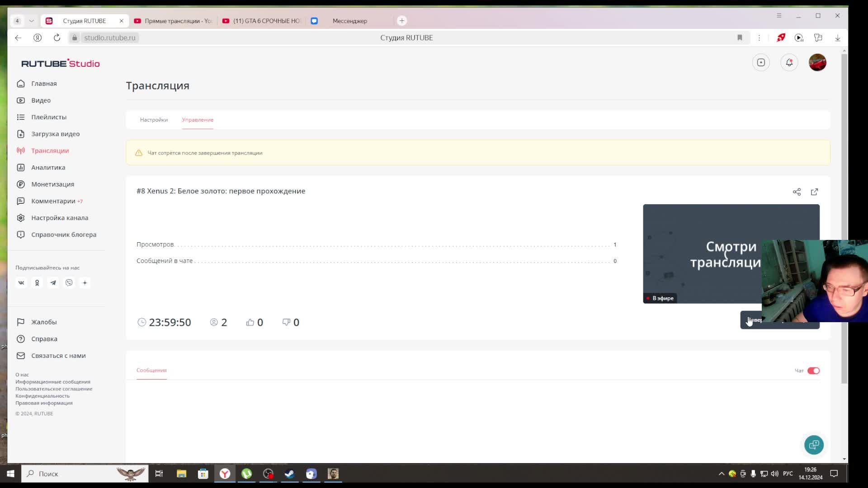Expand the browser tab list chevron
The image size is (868, 488).
coord(31,21)
